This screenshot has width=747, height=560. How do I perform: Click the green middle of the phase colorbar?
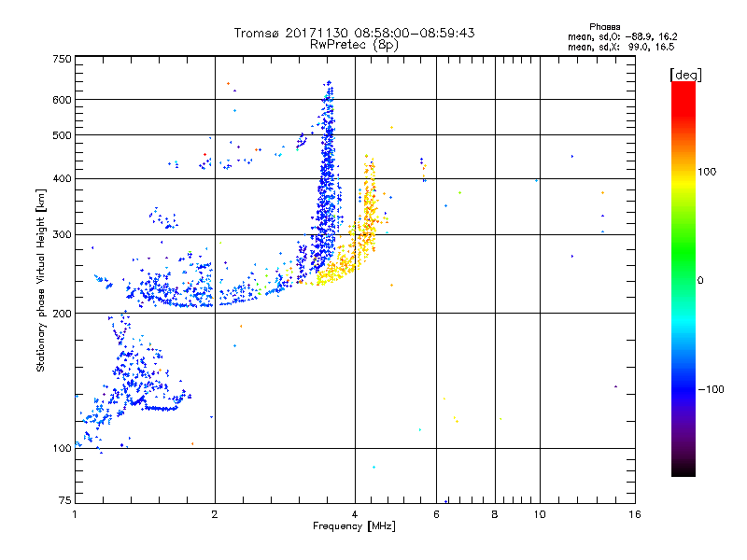684,255
